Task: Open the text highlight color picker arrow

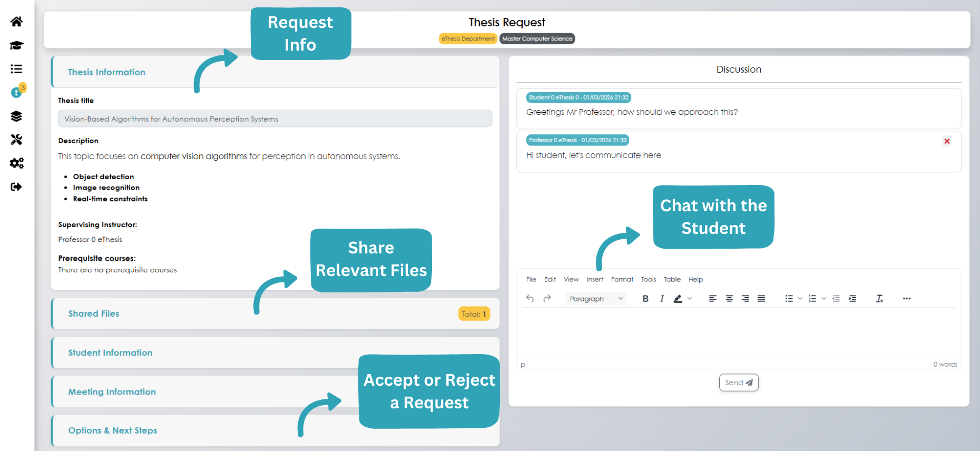Action: 690,299
